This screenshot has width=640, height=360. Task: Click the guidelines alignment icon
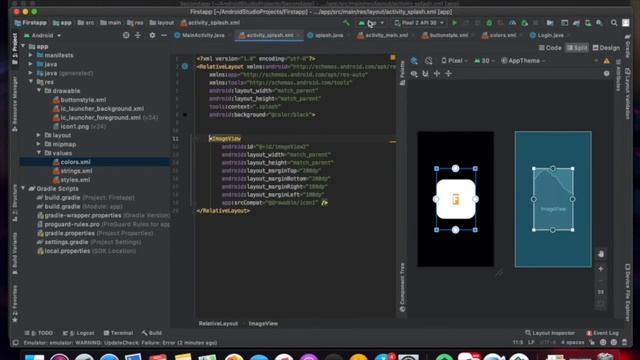pyautogui.click(x=449, y=73)
